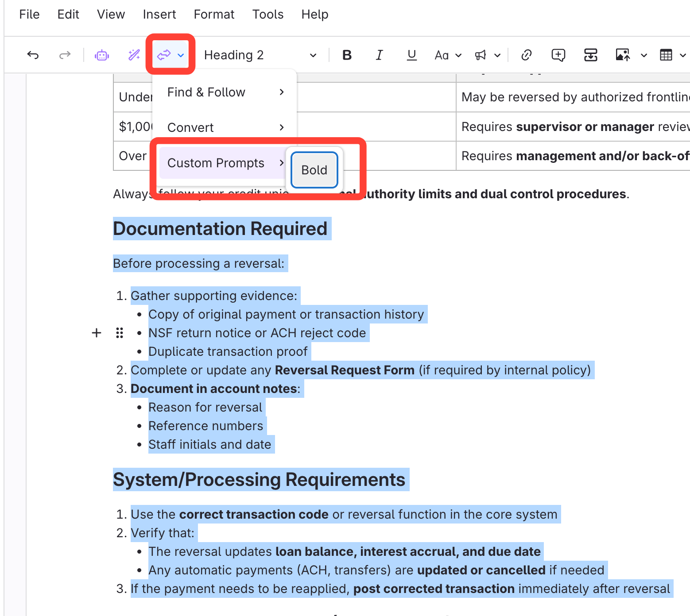The height and width of the screenshot is (616, 690).
Task: Click 'correct transaction code' bold text
Action: point(254,514)
